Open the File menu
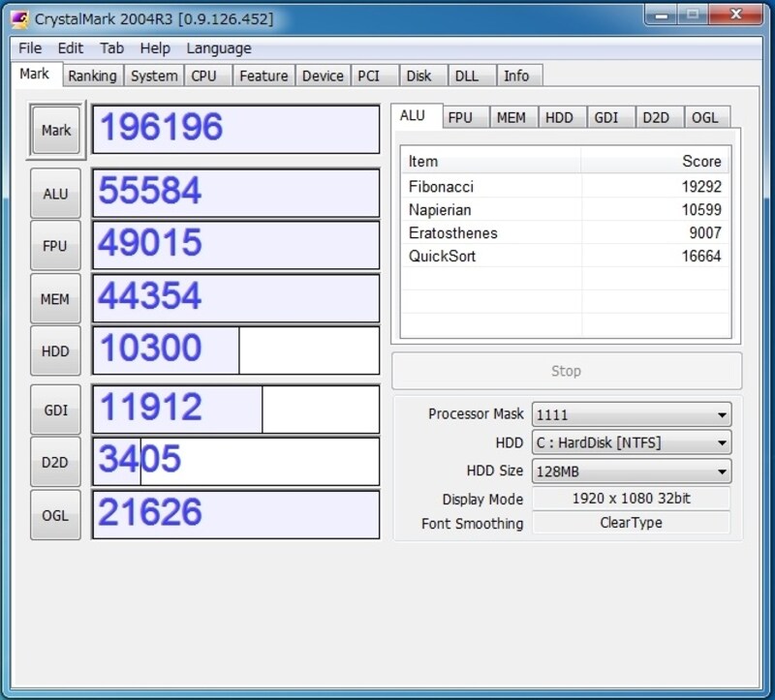Image resolution: width=775 pixels, height=700 pixels. coord(29,47)
